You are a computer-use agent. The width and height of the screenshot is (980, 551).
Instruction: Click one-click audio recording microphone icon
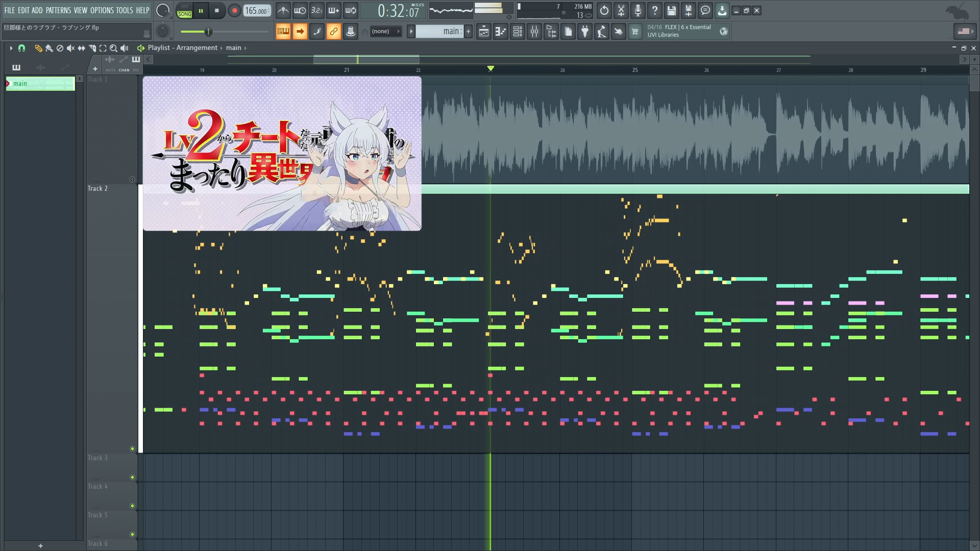click(x=638, y=10)
